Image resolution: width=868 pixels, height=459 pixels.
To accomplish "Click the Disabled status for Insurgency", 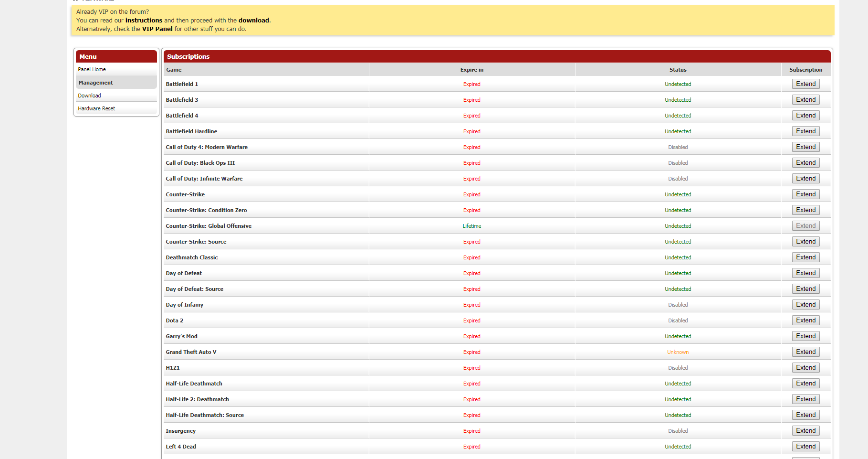I will click(678, 431).
